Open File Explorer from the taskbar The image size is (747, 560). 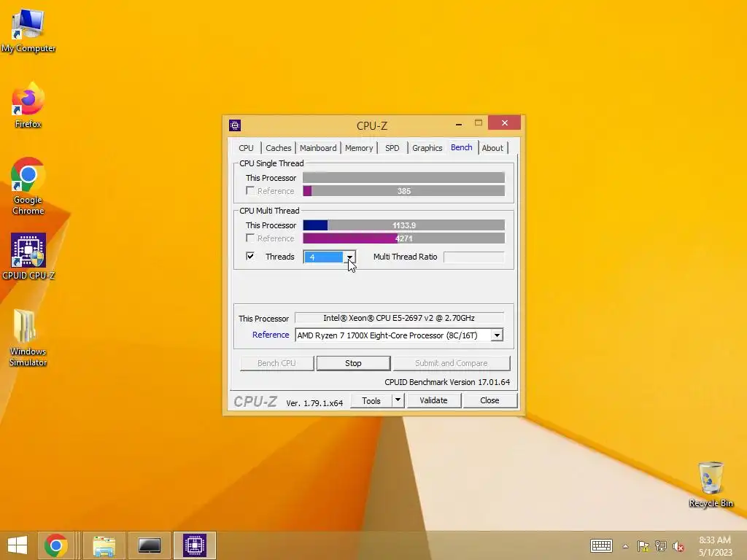click(104, 545)
